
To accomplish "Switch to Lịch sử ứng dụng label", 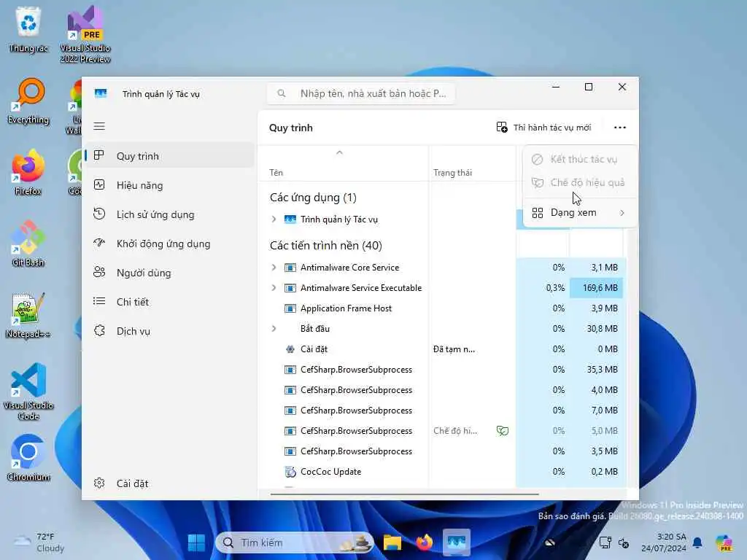I will [x=155, y=214].
